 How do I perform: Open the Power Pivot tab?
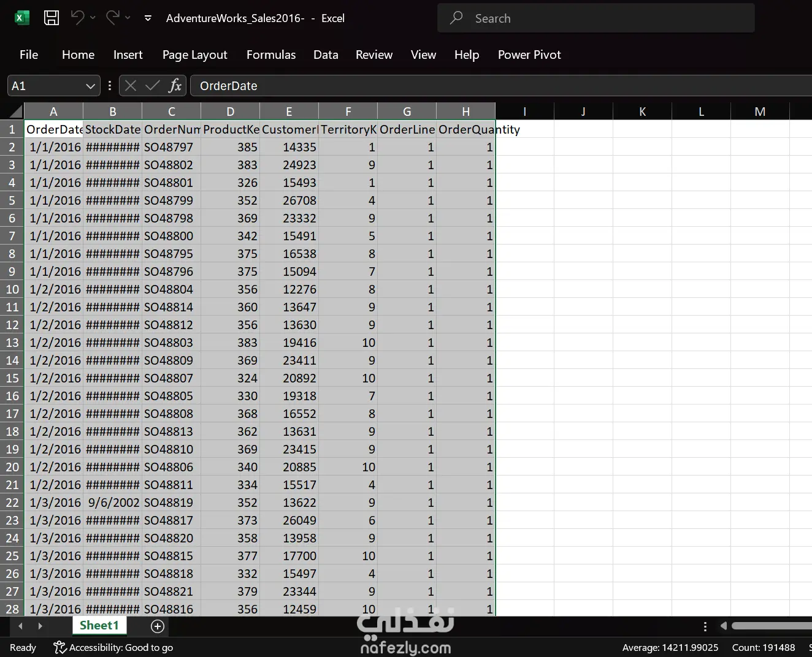coord(529,55)
